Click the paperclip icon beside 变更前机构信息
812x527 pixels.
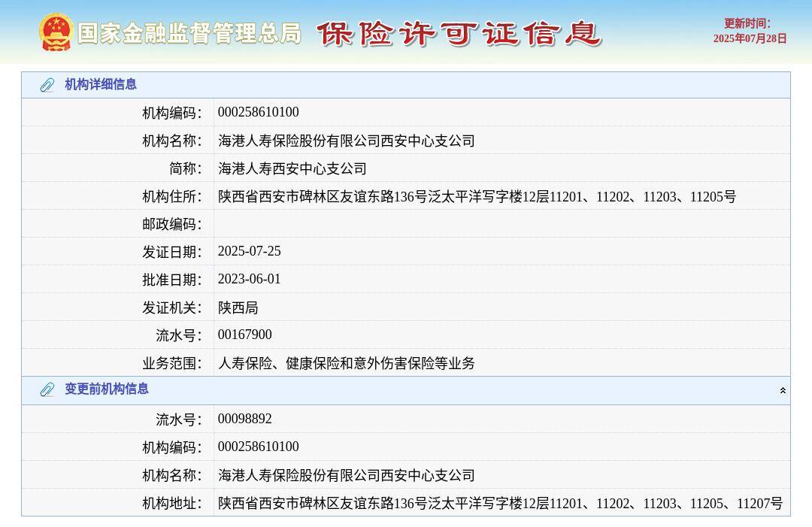click(x=47, y=389)
